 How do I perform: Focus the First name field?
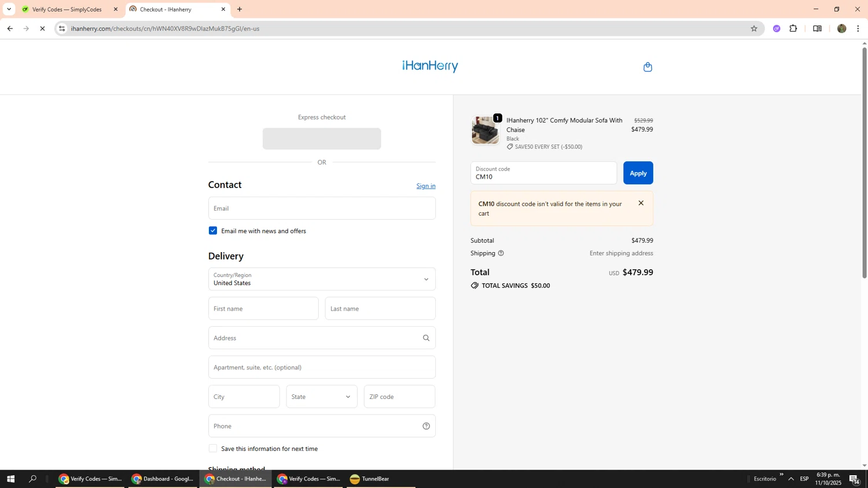click(263, 309)
